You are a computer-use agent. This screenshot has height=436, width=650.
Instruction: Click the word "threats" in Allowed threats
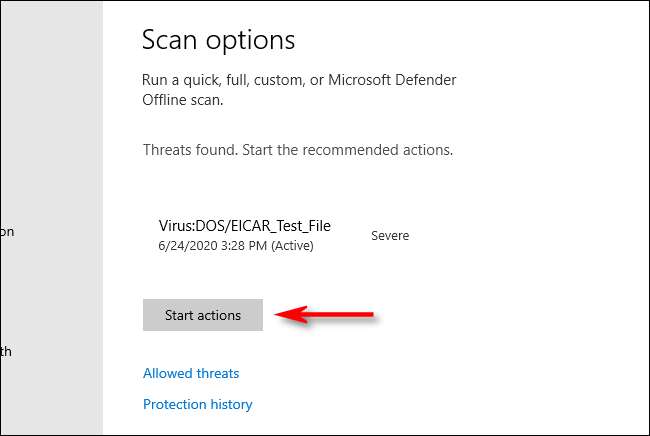pyautogui.click(x=216, y=373)
